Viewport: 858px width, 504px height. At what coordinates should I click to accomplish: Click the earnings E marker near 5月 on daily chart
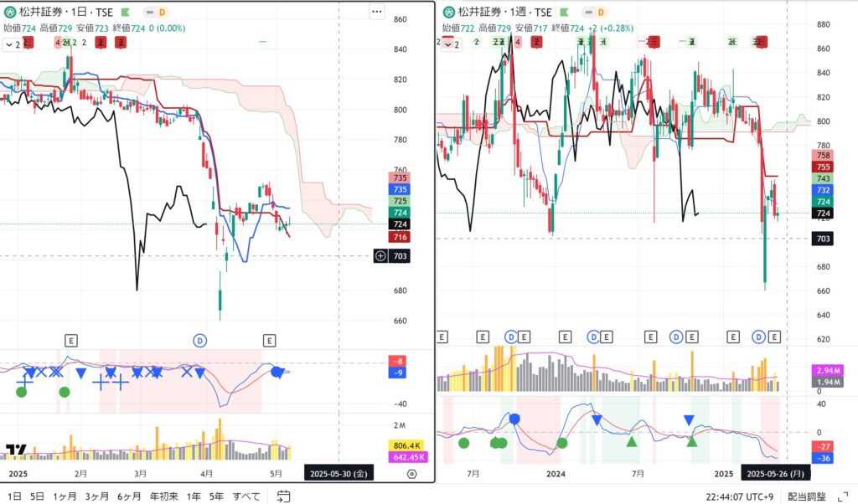[269, 341]
